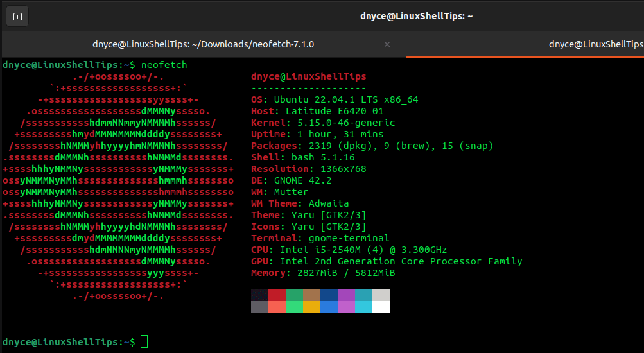644x353 pixels.
Task: Click the Shell value bash 5.1.16
Action: click(x=323, y=157)
